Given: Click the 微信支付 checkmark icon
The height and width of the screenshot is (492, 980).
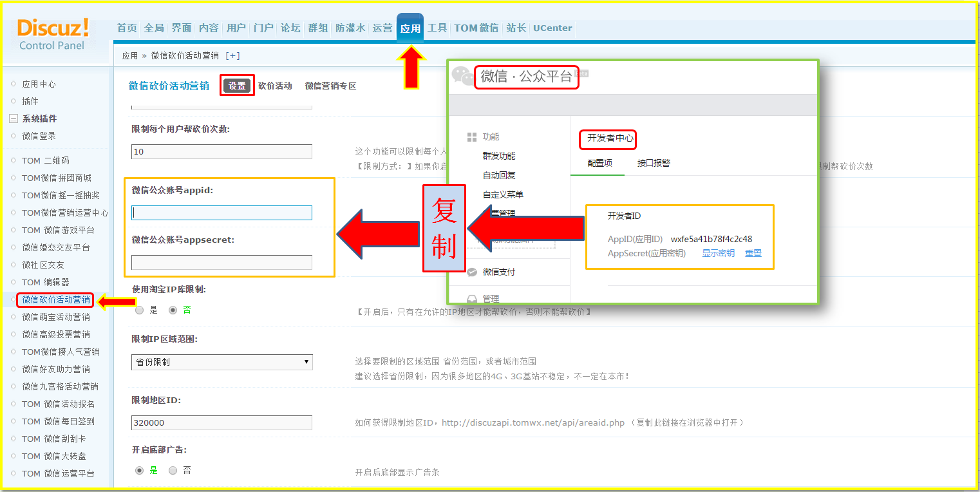Looking at the screenshot, I should (472, 272).
